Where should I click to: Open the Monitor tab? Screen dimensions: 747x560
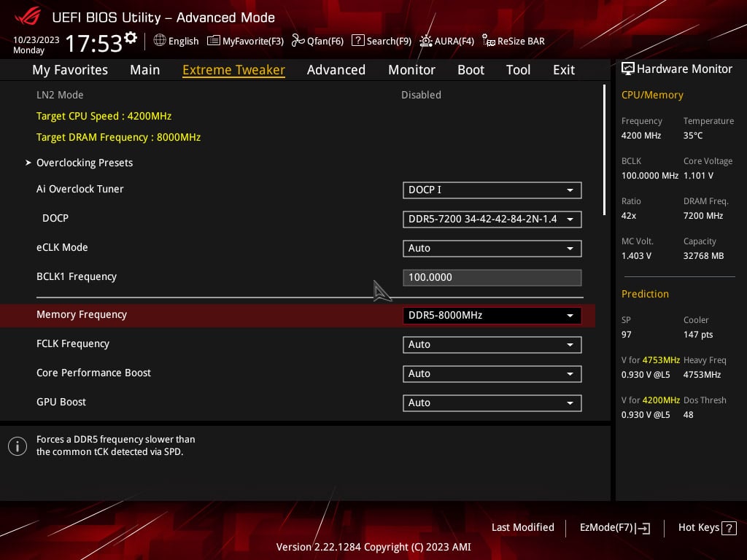pyautogui.click(x=411, y=70)
